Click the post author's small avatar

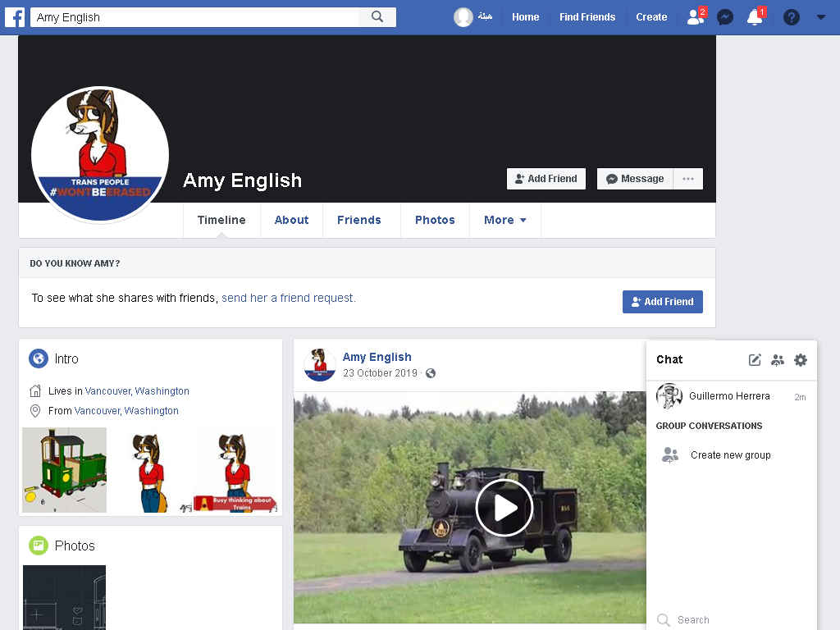(320, 365)
